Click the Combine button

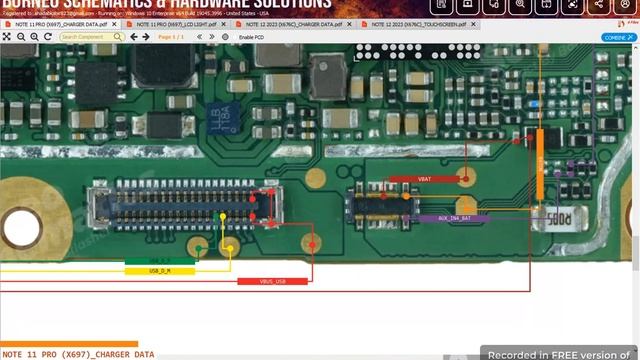coord(619,37)
